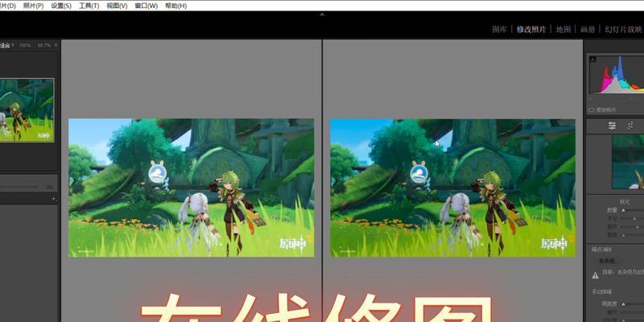Image resolution: width=644 pixels, height=322 pixels.
Task: Switch to the 幻灯片放映 module
Action: click(x=623, y=29)
